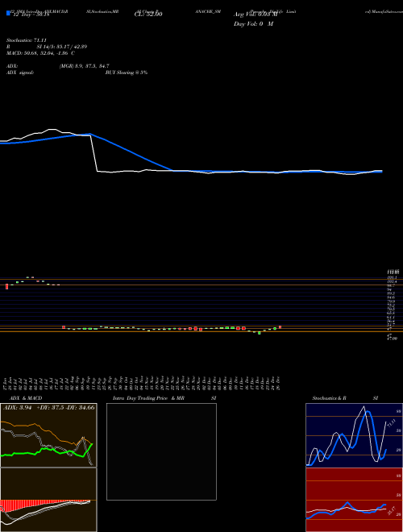Click the 'Day Vol: 0 M' label
Screen dimensions: 403x532
[253, 24]
